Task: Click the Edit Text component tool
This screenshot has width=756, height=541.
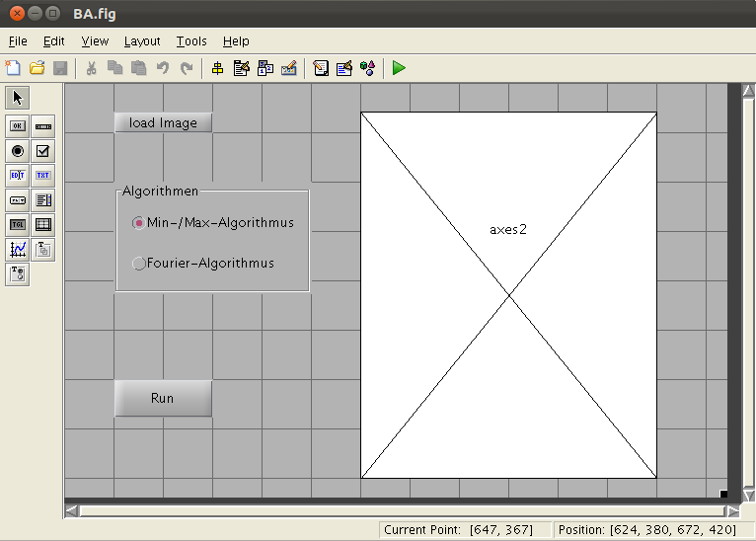Action: [x=18, y=176]
